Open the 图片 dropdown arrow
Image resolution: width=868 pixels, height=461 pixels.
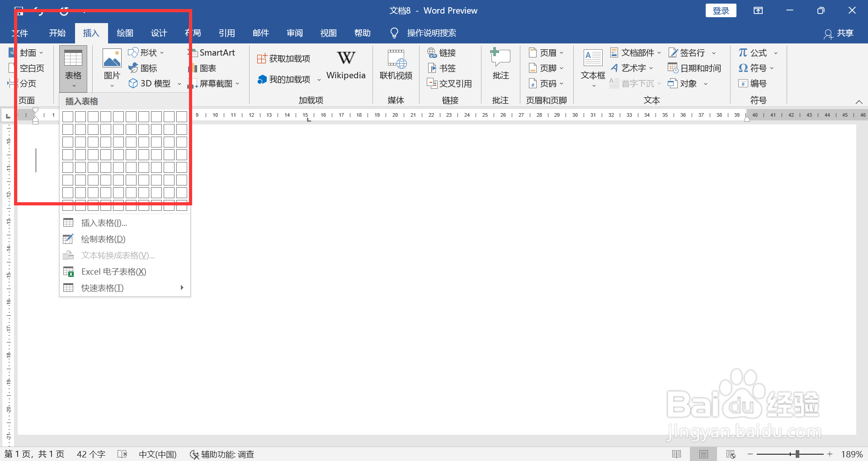pos(112,86)
